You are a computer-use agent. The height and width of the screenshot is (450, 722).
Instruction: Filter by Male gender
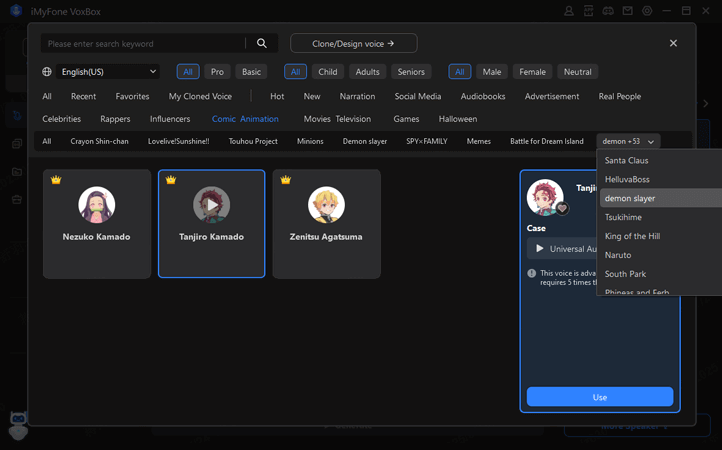point(492,72)
